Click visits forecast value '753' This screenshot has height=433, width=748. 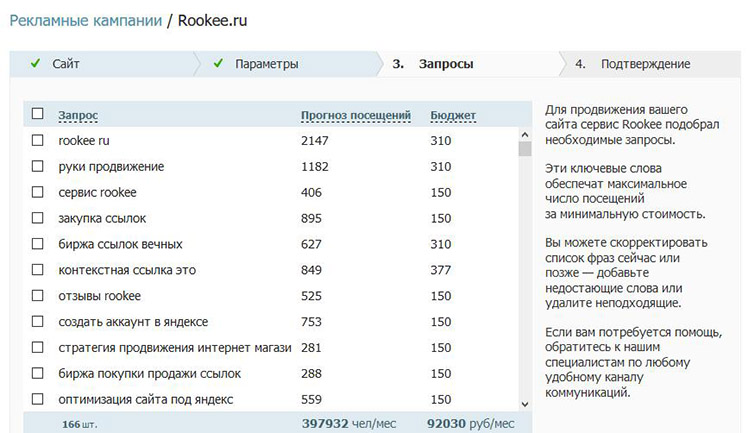click(x=312, y=322)
